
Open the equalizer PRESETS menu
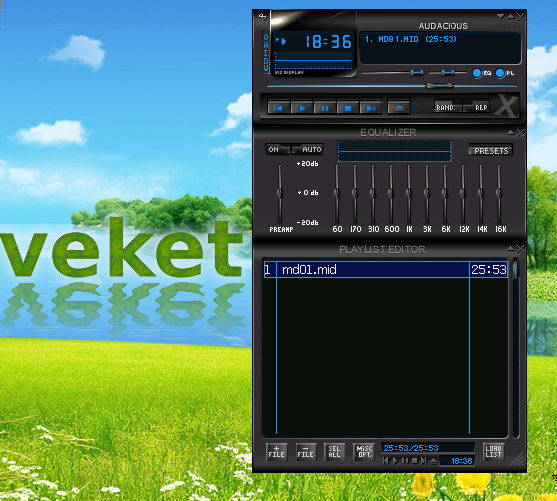[x=491, y=150]
